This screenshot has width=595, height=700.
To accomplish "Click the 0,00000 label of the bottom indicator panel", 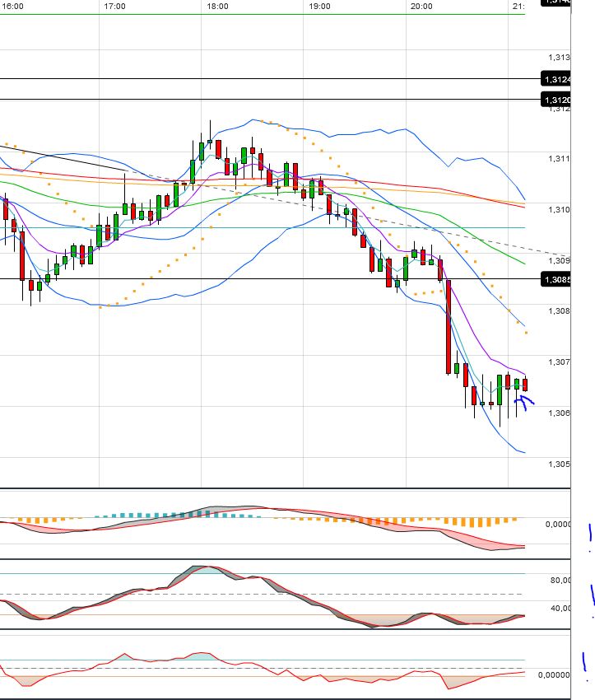I will click(554, 675).
